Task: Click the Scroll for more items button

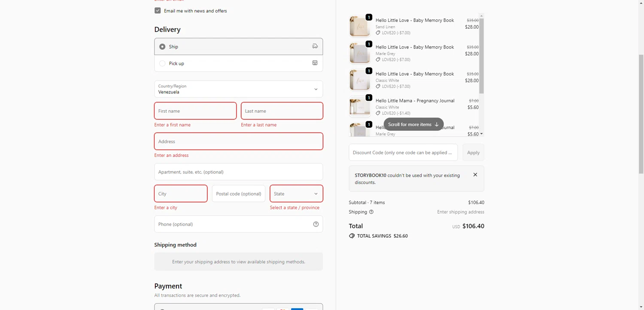Action: point(410,124)
